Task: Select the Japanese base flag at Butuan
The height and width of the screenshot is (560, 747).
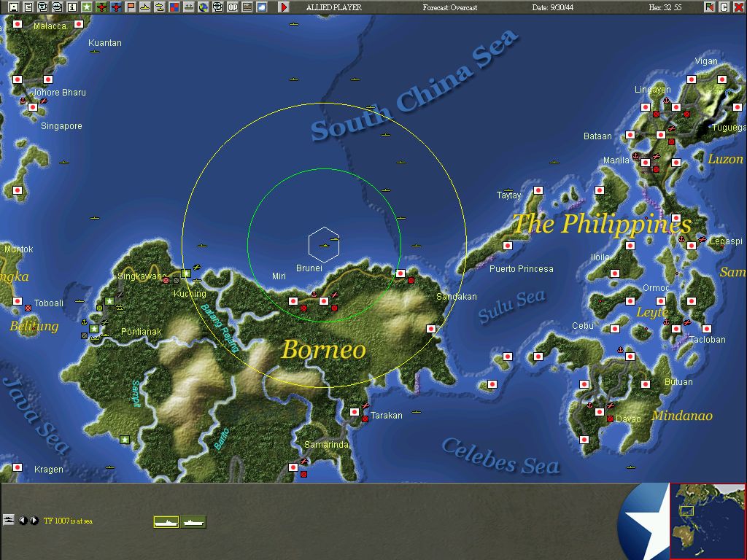Action: [646, 384]
